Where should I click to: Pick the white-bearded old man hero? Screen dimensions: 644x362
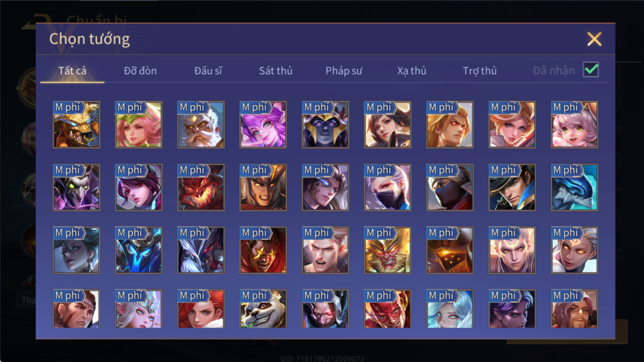click(201, 125)
